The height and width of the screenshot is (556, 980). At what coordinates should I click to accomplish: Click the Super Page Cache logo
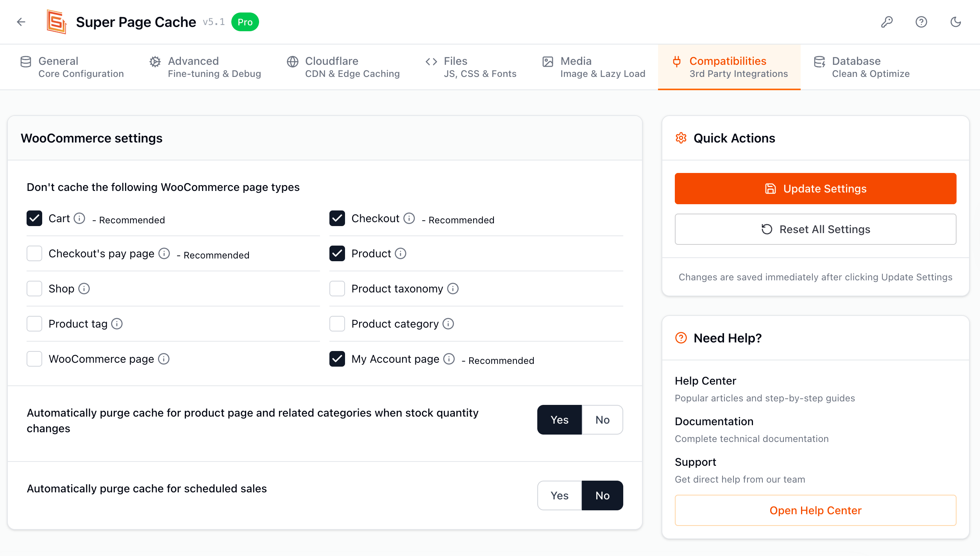pyautogui.click(x=57, y=22)
